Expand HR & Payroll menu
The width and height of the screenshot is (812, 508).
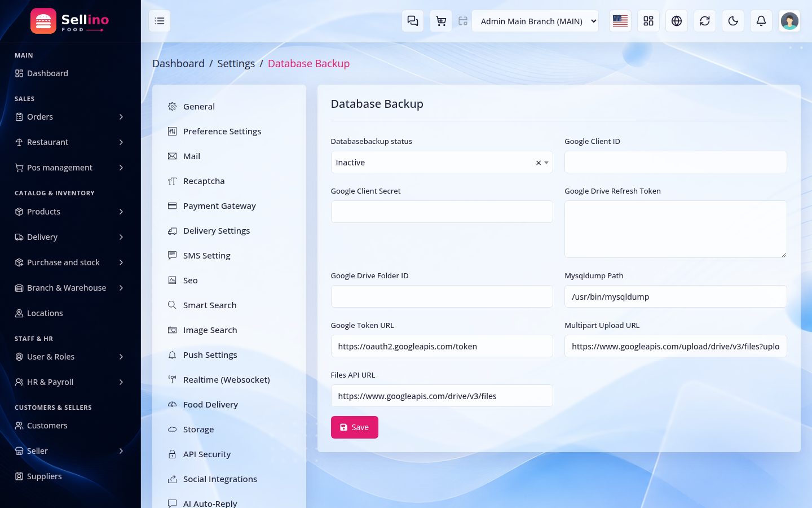coord(70,382)
